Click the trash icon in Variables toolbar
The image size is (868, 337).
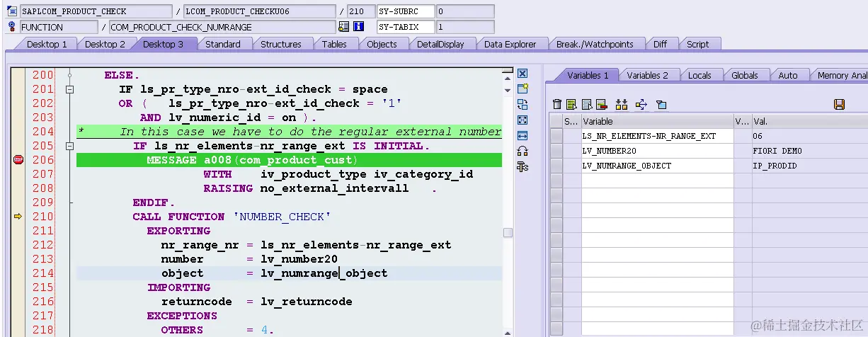(557, 105)
